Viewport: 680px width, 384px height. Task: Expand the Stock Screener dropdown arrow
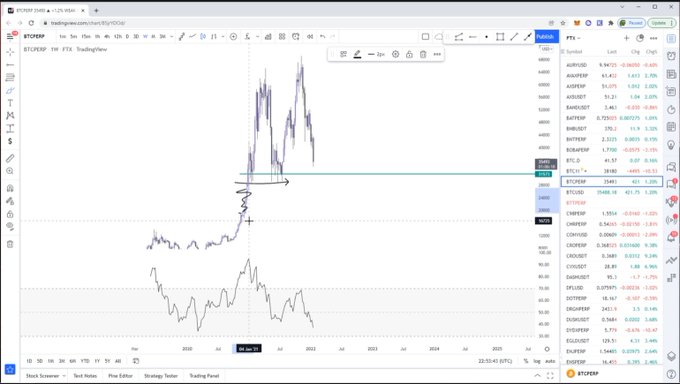tap(64, 376)
